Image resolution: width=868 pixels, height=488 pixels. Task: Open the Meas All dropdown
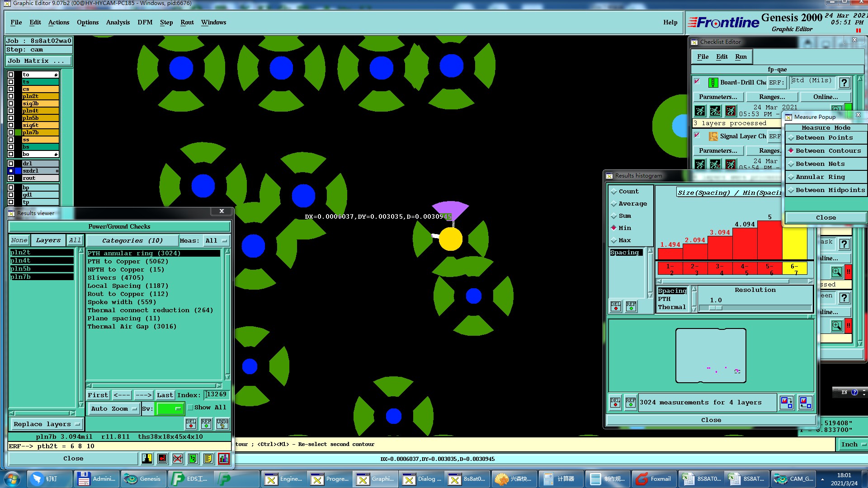click(x=217, y=240)
